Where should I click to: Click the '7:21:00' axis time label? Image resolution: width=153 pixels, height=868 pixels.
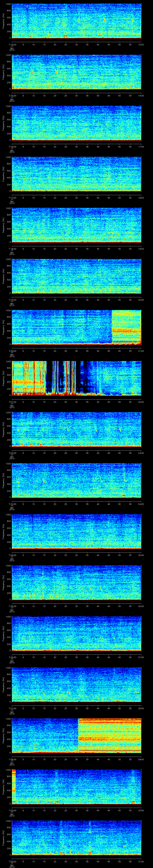(x=12, y=402)
